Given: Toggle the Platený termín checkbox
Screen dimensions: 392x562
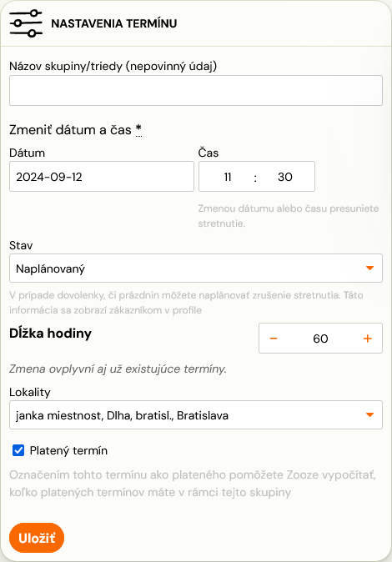Looking at the screenshot, I should pos(18,450).
